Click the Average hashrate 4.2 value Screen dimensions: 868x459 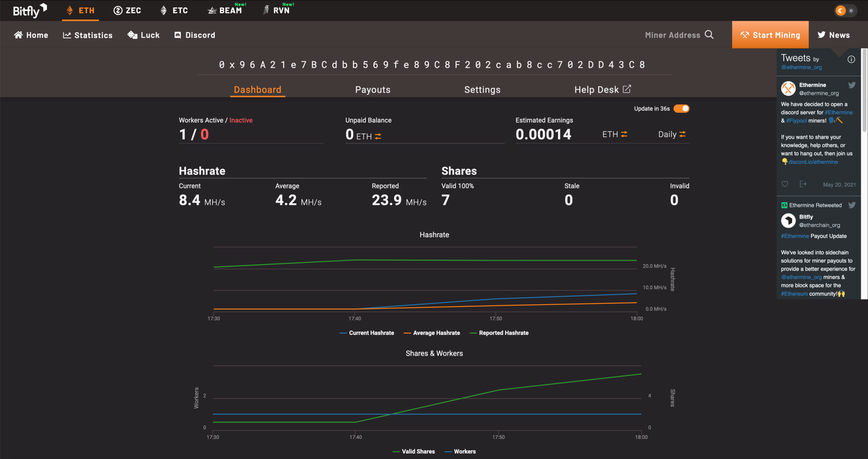tap(286, 200)
